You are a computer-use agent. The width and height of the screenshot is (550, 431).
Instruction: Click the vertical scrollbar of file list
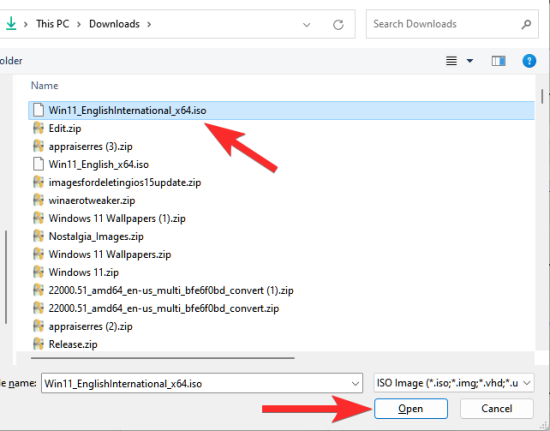tap(542, 96)
